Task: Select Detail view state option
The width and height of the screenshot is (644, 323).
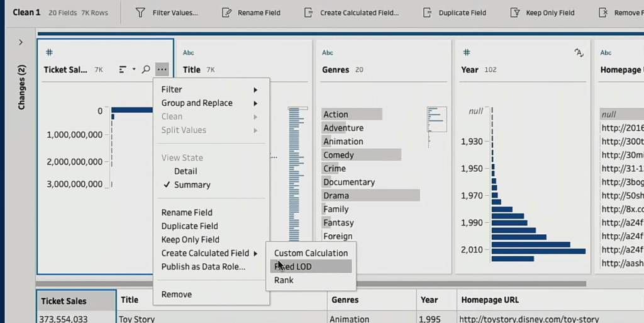Action: pos(186,171)
